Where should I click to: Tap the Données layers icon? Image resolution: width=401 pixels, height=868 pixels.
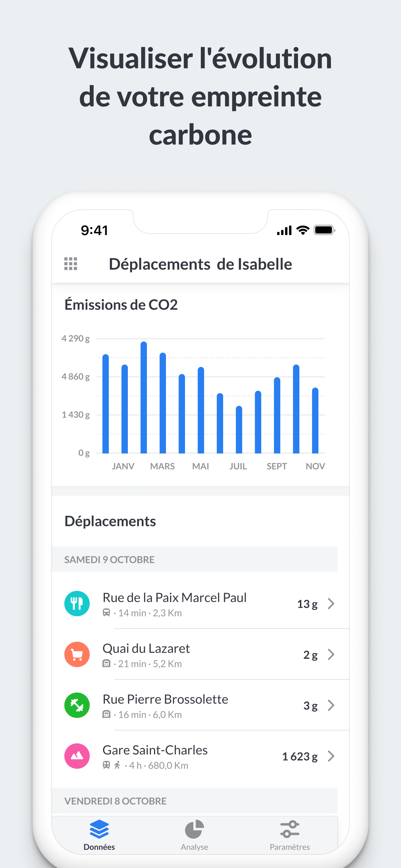tap(99, 829)
